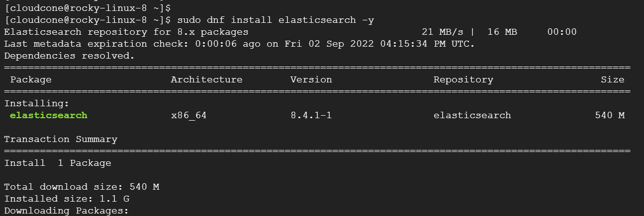644x216 pixels.
Task: Click the 'Downloading Packages:' line
Action: [67, 211]
